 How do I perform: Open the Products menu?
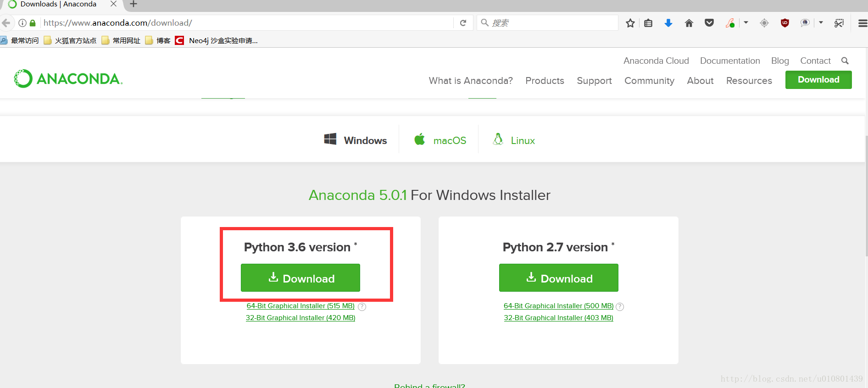point(545,81)
